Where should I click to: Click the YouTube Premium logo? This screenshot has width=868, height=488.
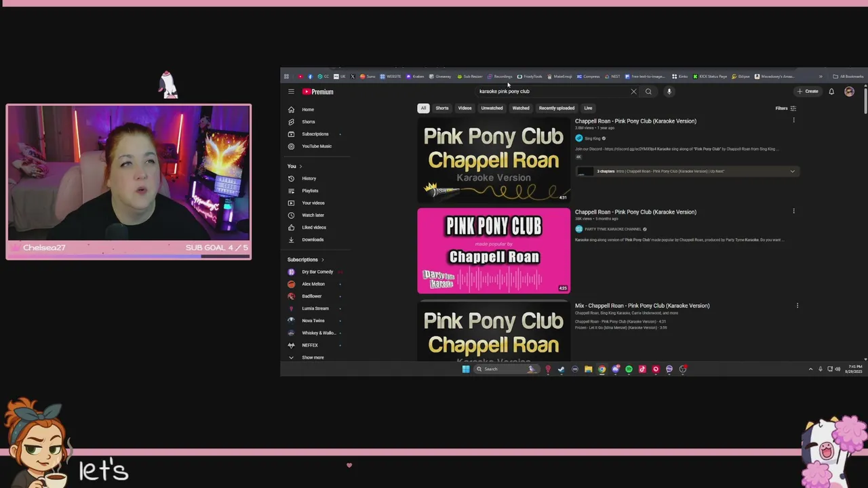(x=318, y=91)
